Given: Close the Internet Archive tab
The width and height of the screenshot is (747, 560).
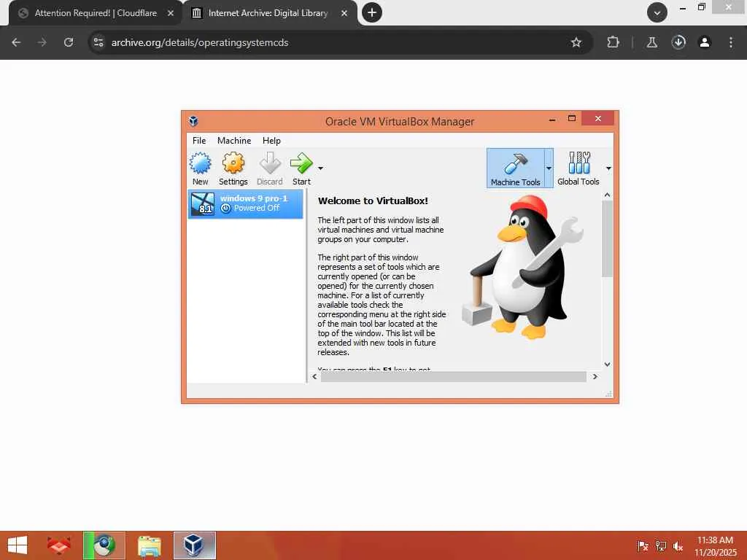Looking at the screenshot, I should [344, 13].
